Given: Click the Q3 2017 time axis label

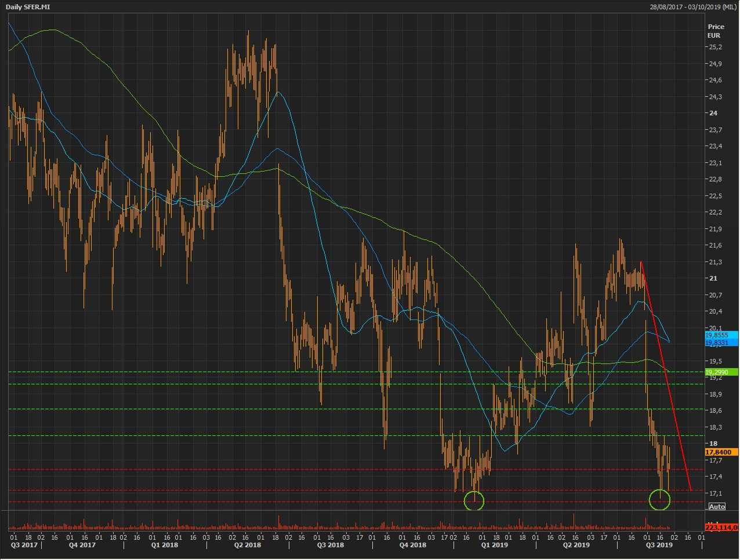Looking at the screenshot, I should 24,545.
